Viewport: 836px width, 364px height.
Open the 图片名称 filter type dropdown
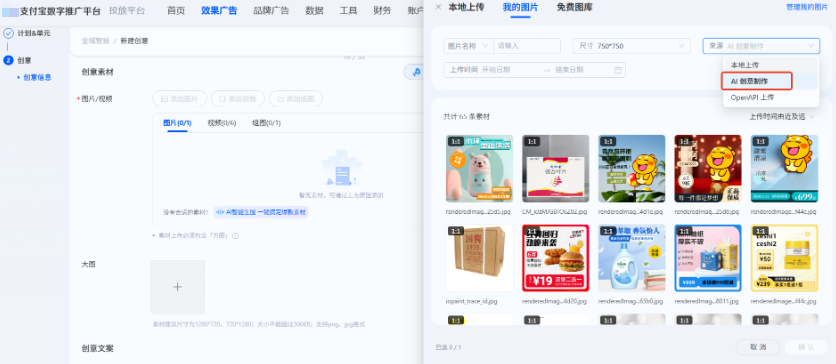coord(468,46)
